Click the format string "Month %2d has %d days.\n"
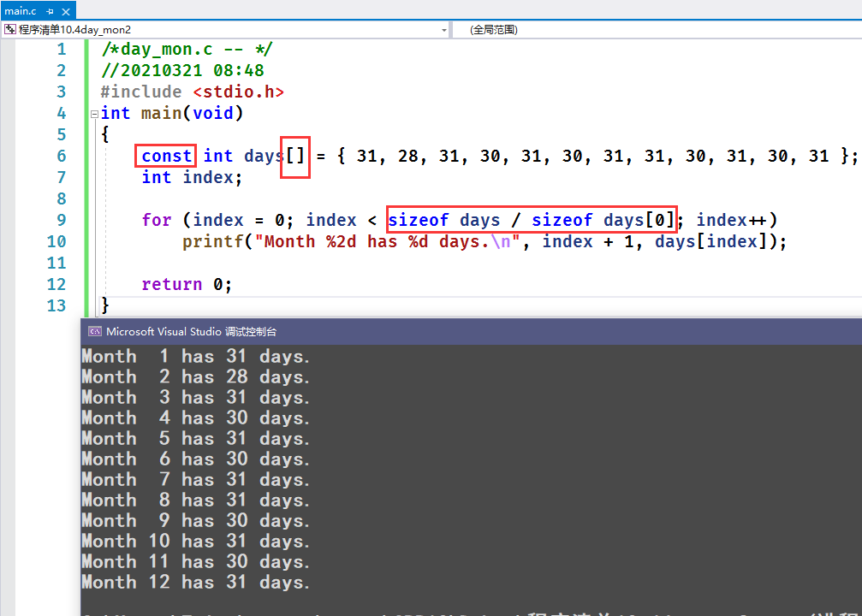 coord(387,242)
